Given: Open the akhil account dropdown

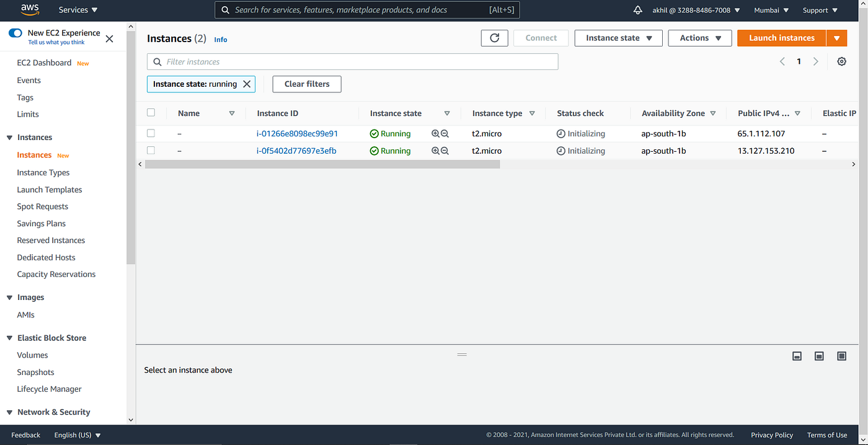Looking at the screenshot, I should 696,10.
